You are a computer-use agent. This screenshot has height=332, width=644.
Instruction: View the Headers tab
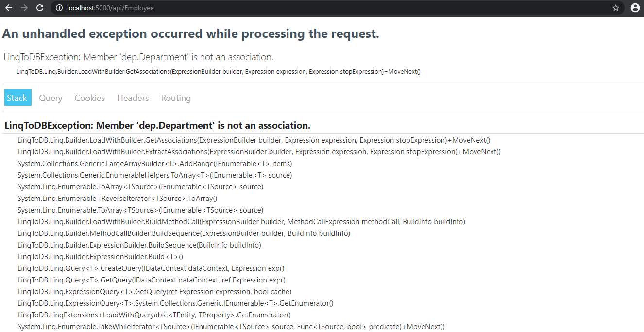[x=133, y=98]
